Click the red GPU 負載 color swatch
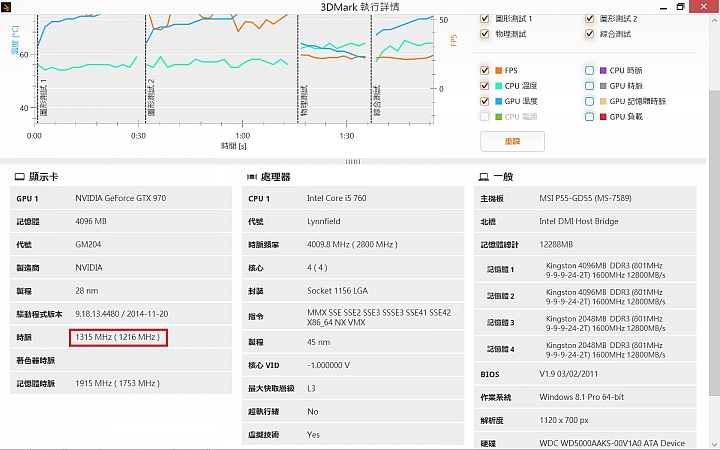Screen dimensions: 720x450 coord(603,117)
